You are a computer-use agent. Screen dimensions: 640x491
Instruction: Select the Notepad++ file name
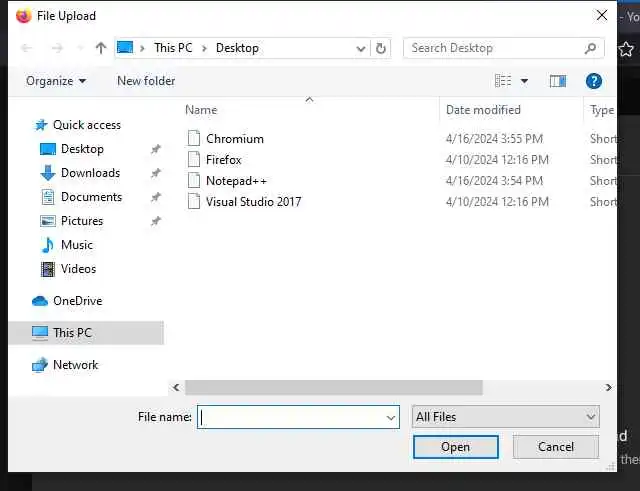click(236, 180)
